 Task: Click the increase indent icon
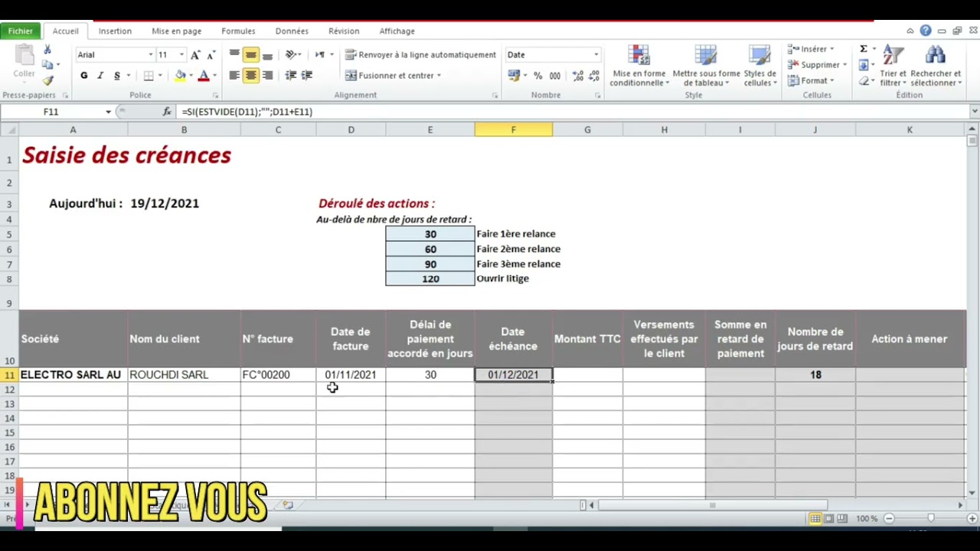coord(307,76)
